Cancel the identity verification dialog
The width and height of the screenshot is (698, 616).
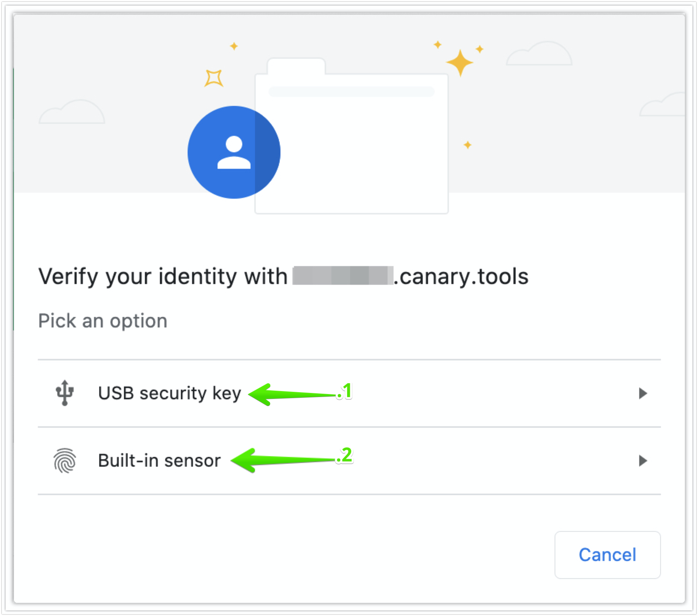[607, 555]
